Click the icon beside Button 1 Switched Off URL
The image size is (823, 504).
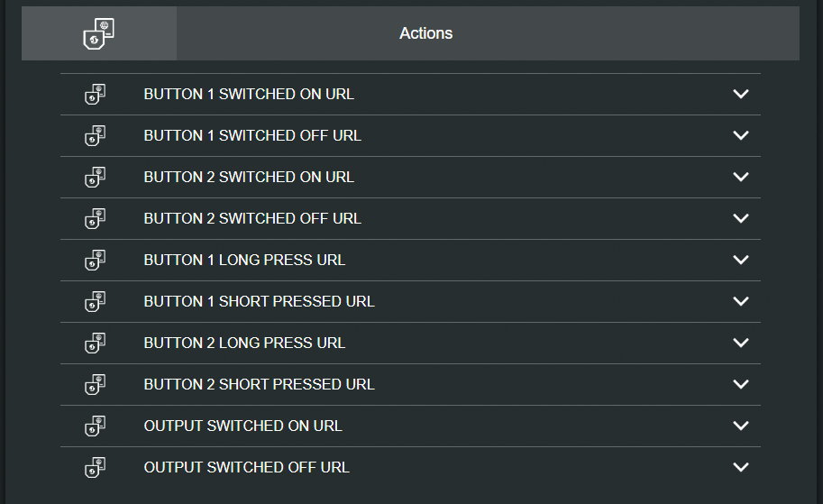pos(95,135)
